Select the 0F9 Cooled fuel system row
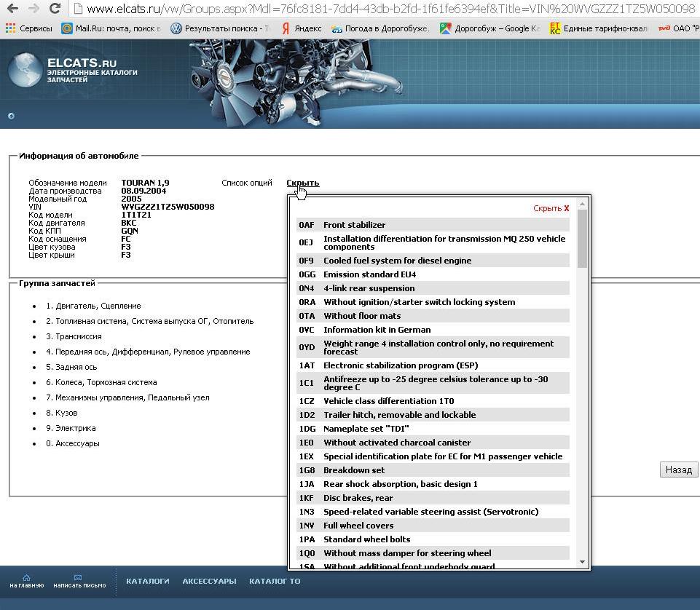The width and height of the screenshot is (700, 610). pyautogui.click(x=433, y=261)
